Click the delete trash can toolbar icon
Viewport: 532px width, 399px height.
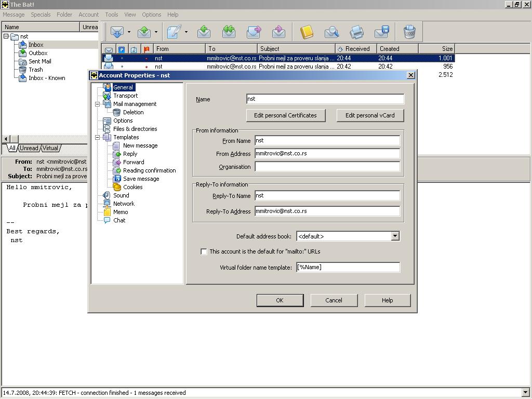tap(409, 32)
